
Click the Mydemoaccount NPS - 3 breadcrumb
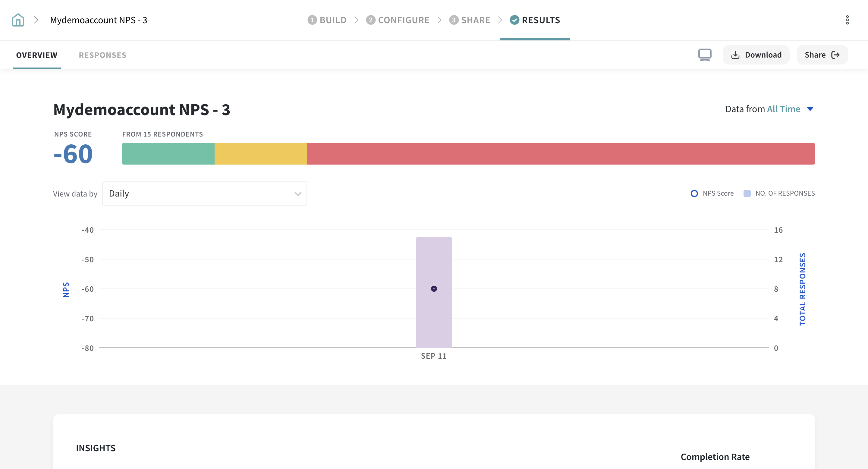98,20
